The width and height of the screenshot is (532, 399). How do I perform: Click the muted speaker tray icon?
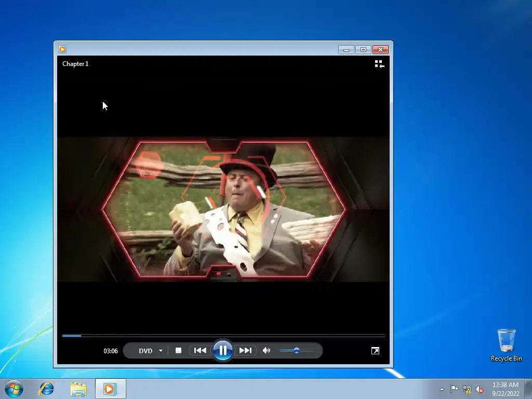click(x=480, y=390)
